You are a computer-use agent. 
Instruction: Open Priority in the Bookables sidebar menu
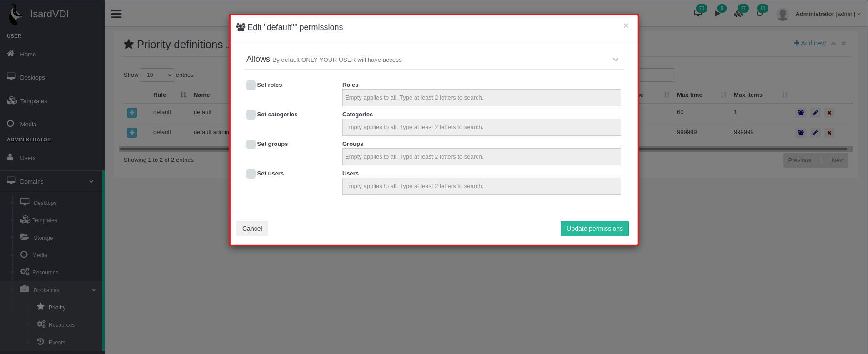point(57,308)
